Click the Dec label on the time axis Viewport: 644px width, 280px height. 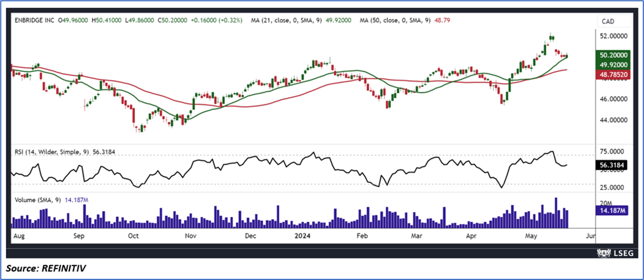pos(251,236)
